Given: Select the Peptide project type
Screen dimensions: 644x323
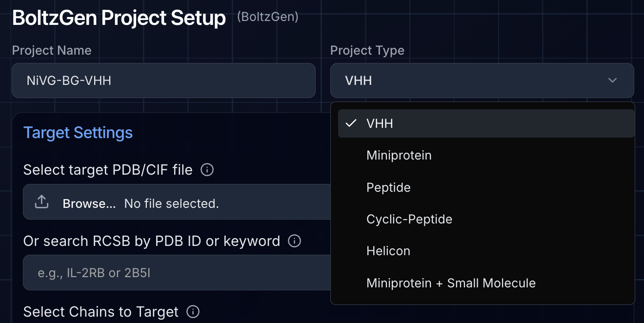Looking at the screenshot, I should point(388,187).
